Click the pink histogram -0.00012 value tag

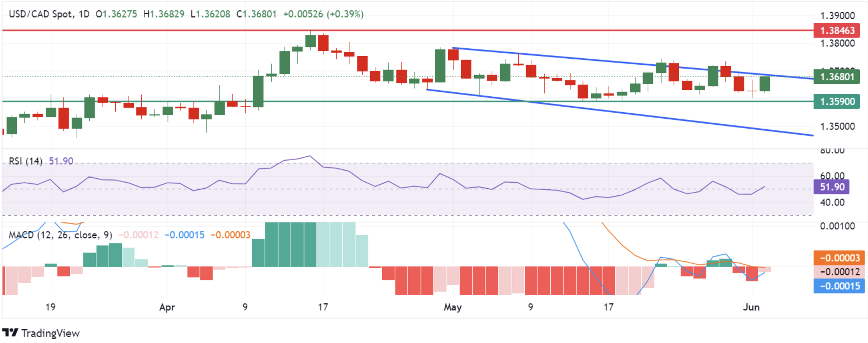tap(839, 272)
